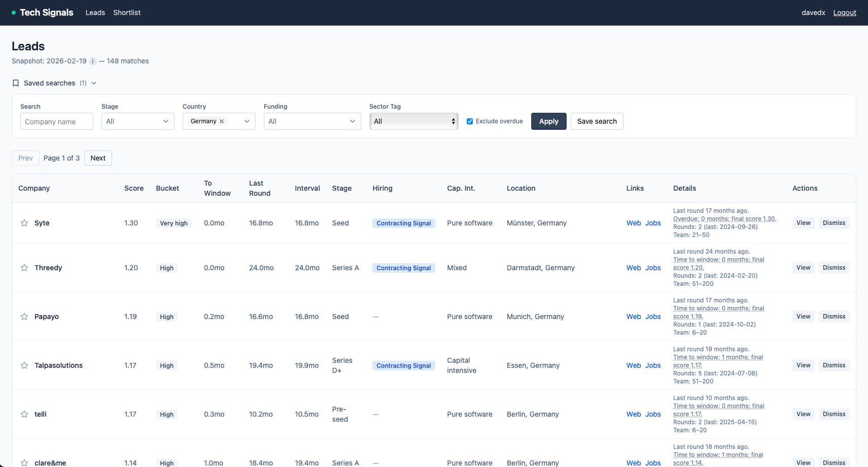This screenshot has width=868, height=467.
Task: Click the snapshot info icon
Action: pyautogui.click(x=93, y=61)
